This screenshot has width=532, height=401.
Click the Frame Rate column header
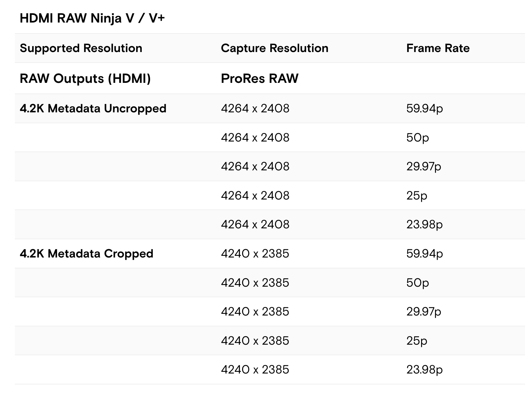click(438, 48)
